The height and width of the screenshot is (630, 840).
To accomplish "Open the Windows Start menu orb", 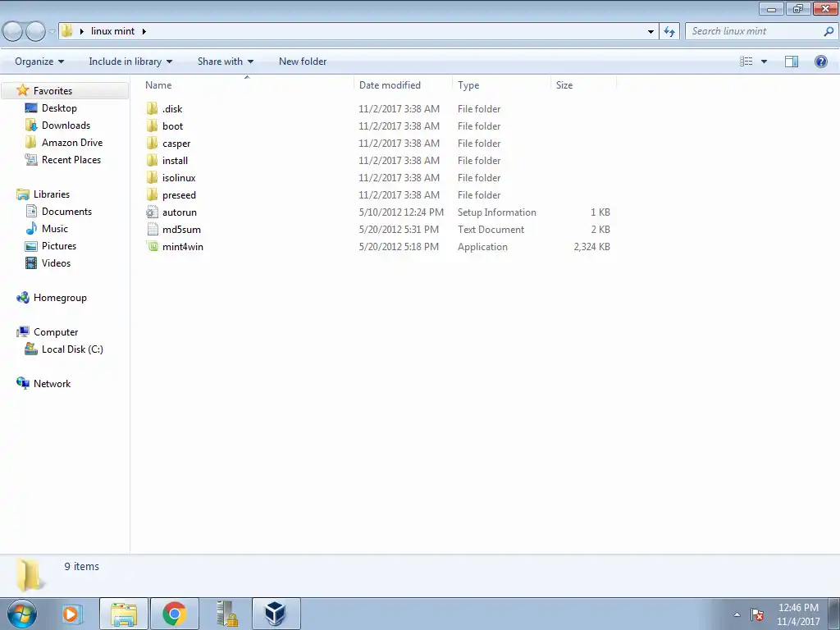I will (22, 614).
